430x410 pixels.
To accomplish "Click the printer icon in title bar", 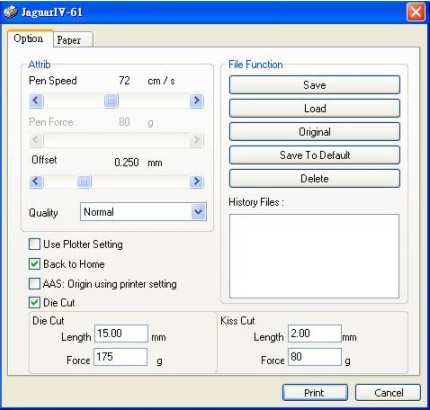I will coord(10,12).
